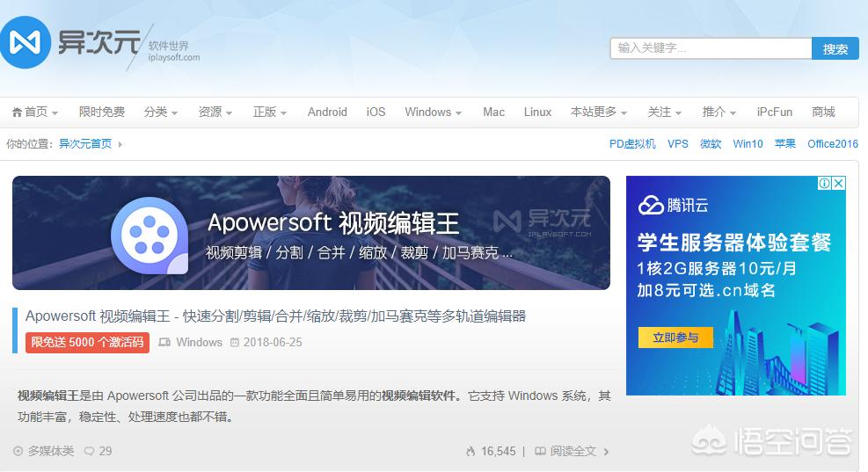Open the iPcFun menu item

[775, 112]
